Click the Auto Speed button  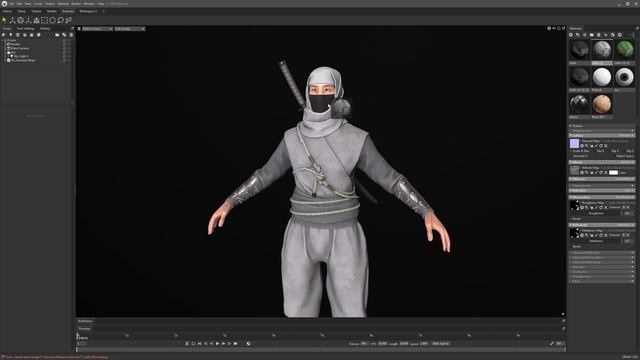(440, 344)
